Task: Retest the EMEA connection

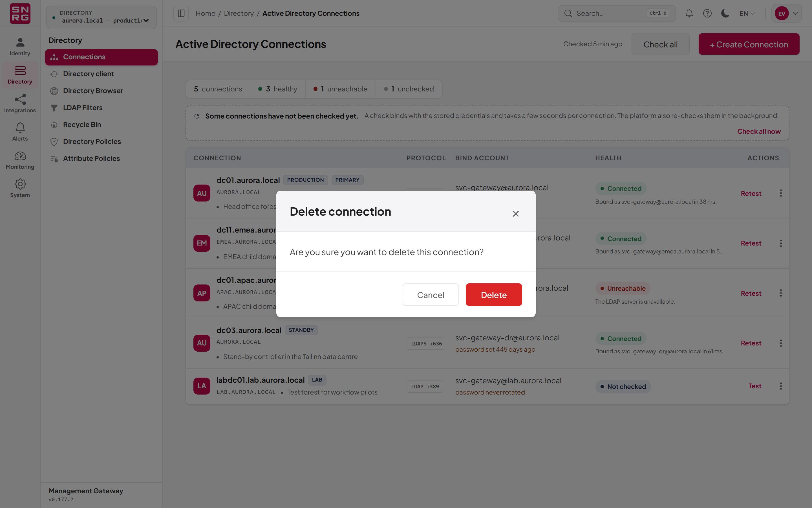Action: coord(751,243)
